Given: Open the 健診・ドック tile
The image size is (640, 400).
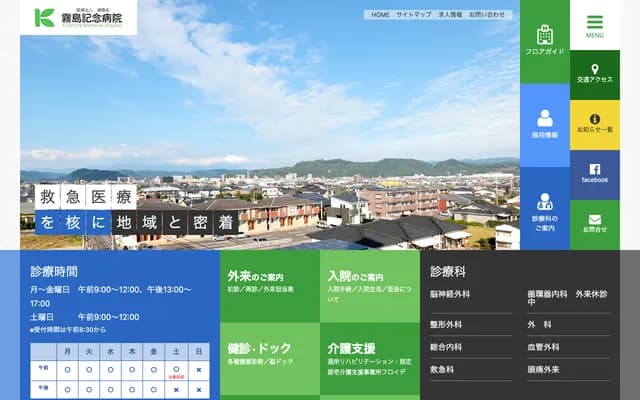Looking at the screenshot, I should pyautogui.click(x=270, y=353).
